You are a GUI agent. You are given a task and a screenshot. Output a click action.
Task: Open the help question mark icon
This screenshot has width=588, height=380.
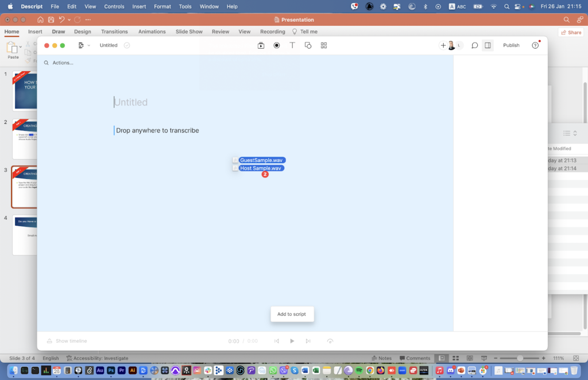tap(535, 45)
